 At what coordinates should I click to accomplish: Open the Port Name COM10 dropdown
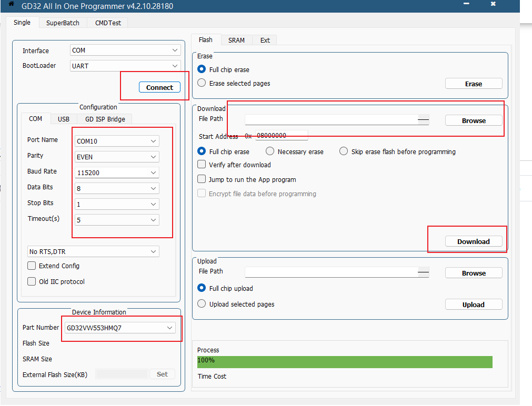117,141
